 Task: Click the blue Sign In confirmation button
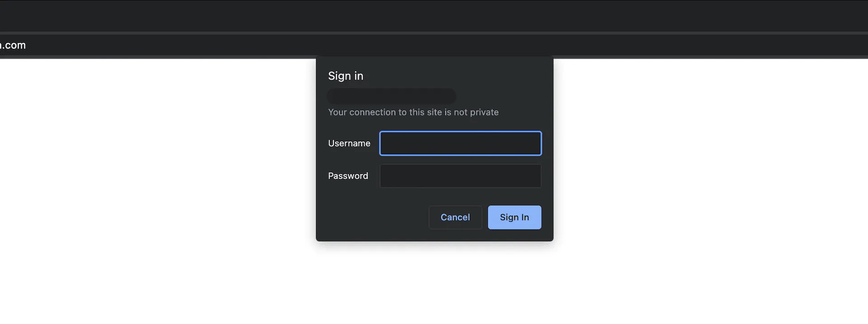tap(514, 217)
